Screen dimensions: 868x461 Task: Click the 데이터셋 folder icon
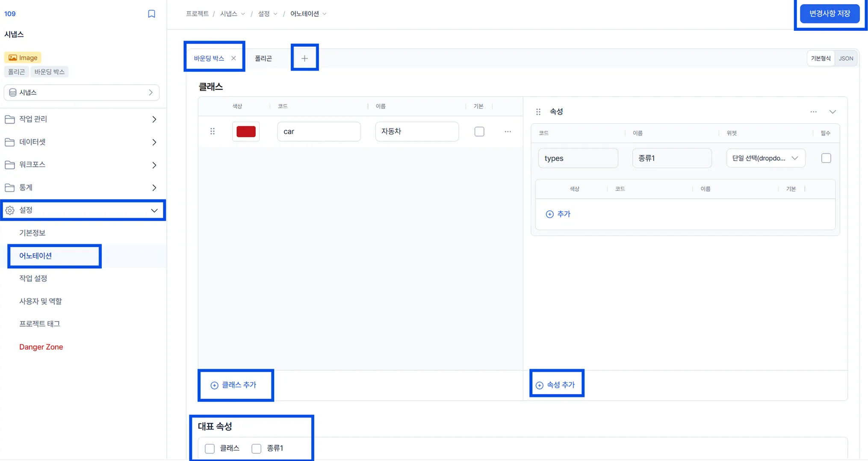point(9,142)
